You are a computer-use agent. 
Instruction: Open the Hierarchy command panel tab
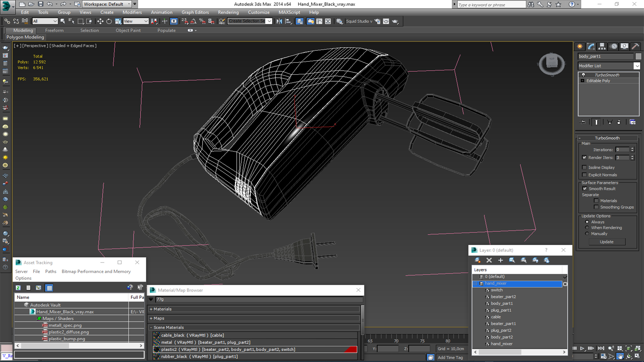(x=602, y=46)
